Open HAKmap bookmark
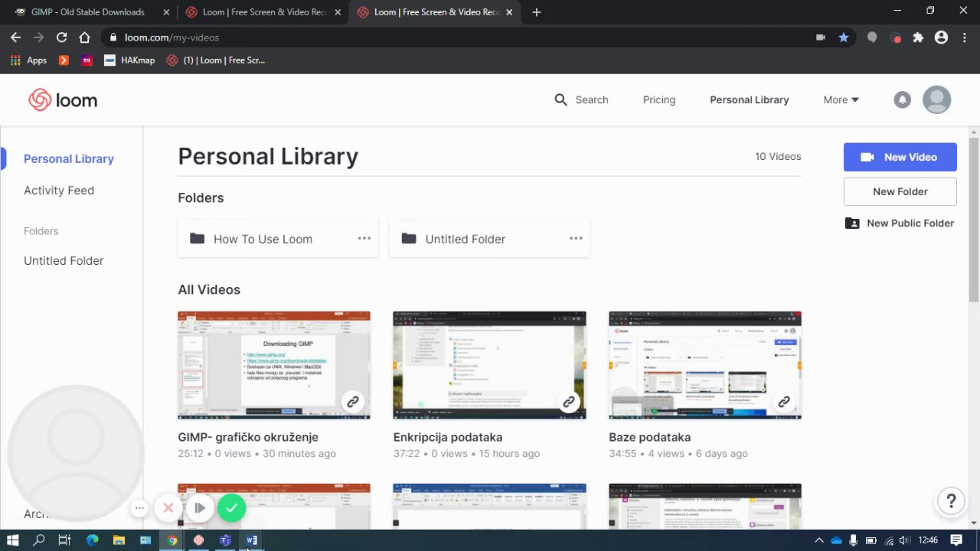This screenshot has width=980, height=551. click(129, 60)
